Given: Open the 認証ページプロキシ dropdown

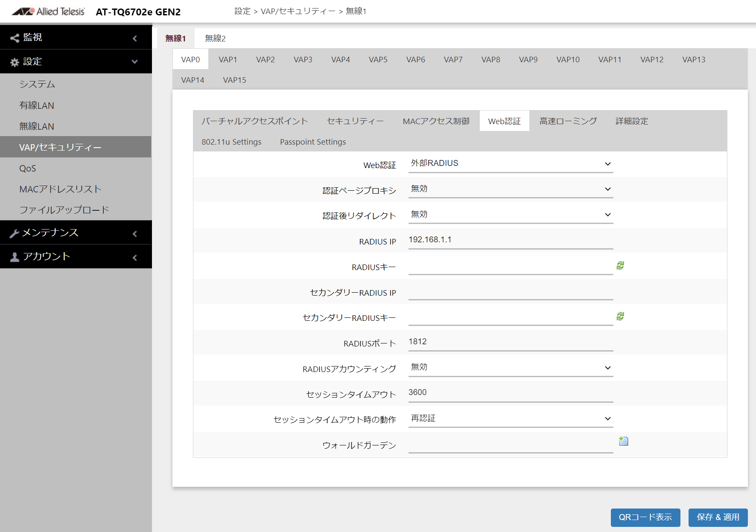Looking at the screenshot, I should pyautogui.click(x=511, y=189).
